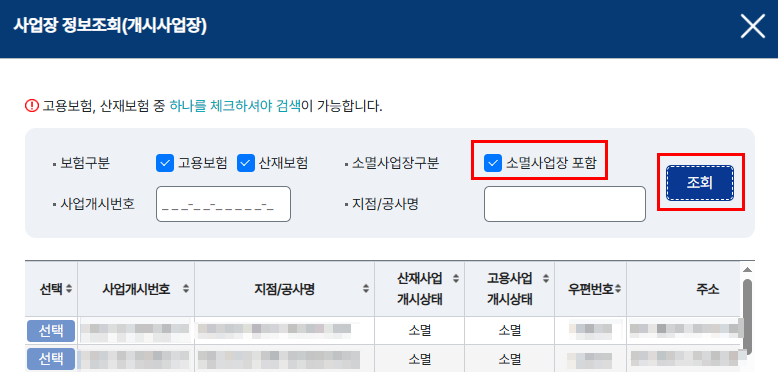This screenshot has width=778, height=372.
Task: Click 소멸 in first row 산재사업 column
Action: point(420,330)
